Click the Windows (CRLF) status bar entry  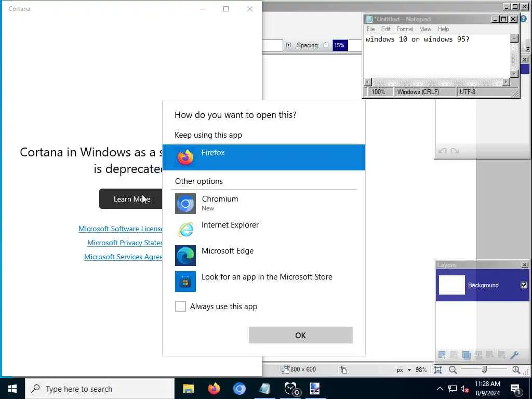pyautogui.click(x=425, y=91)
